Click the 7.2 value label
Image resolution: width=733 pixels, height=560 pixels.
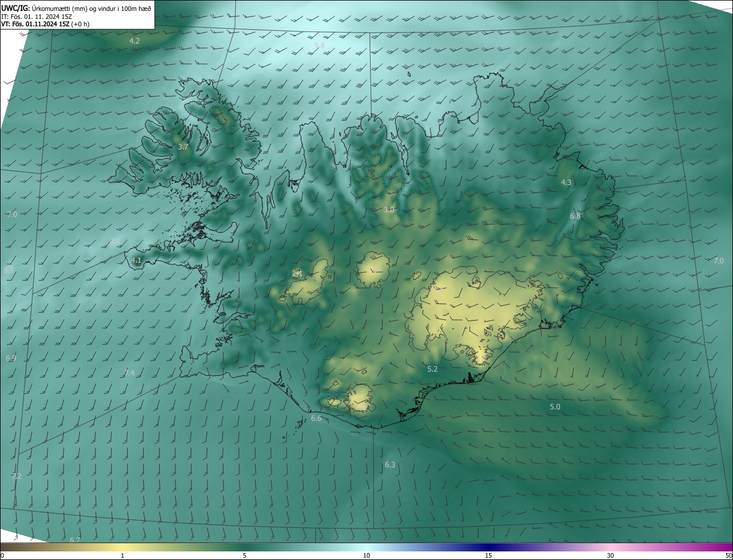pos(16,476)
